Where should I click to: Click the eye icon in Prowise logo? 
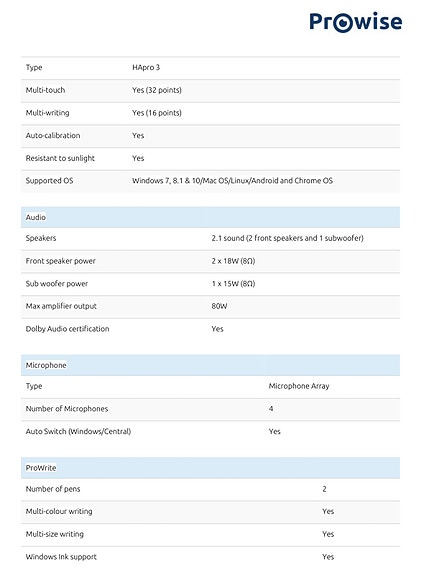click(342, 22)
